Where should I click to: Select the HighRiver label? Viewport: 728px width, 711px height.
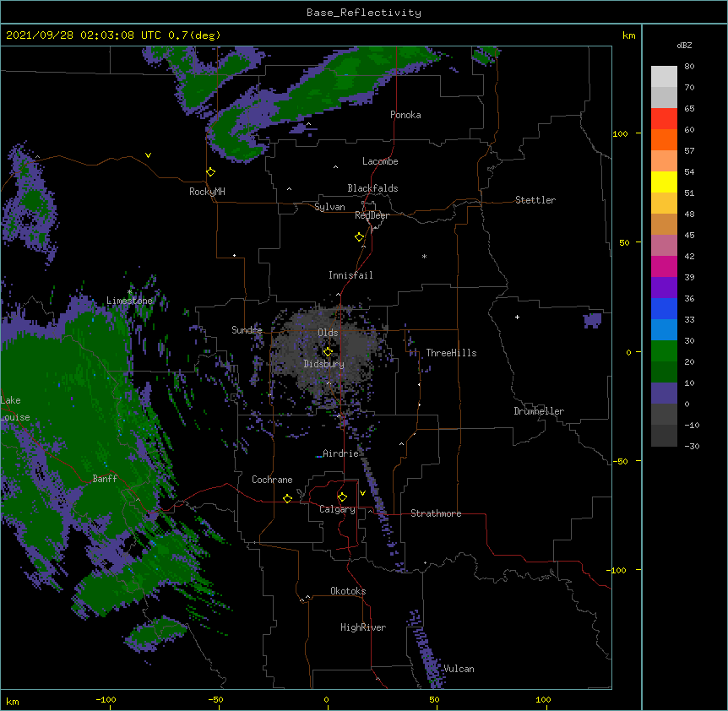[x=363, y=627]
